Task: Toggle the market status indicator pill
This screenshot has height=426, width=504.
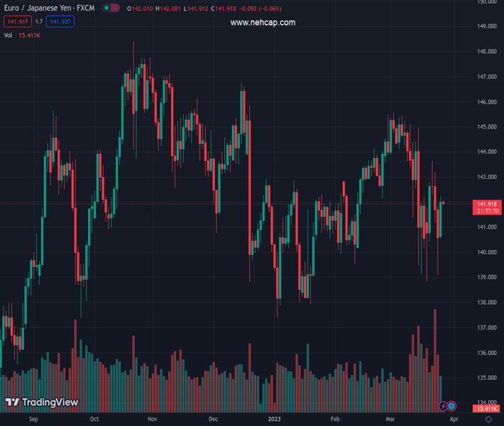Action: [x=111, y=9]
